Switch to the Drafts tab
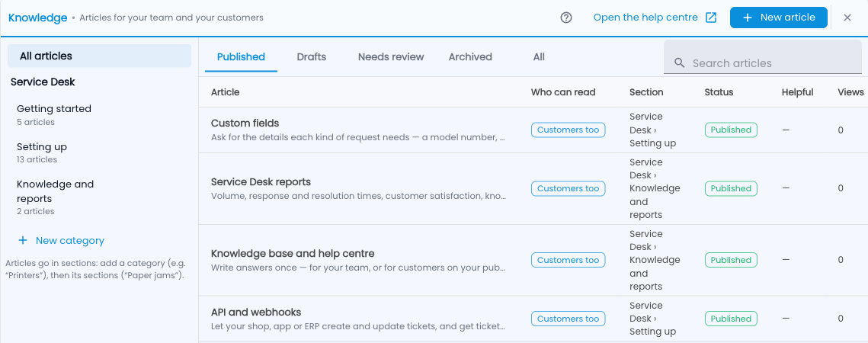 (311, 57)
